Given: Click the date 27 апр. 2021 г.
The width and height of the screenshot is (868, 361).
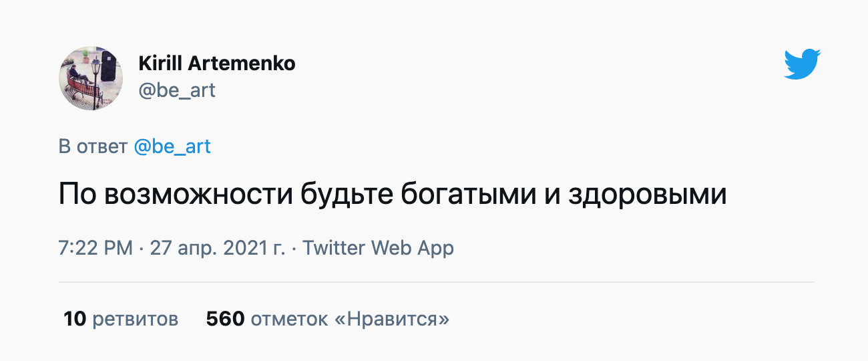Looking at the screenshot, I should pyautogui.click(x=218, y=248).
